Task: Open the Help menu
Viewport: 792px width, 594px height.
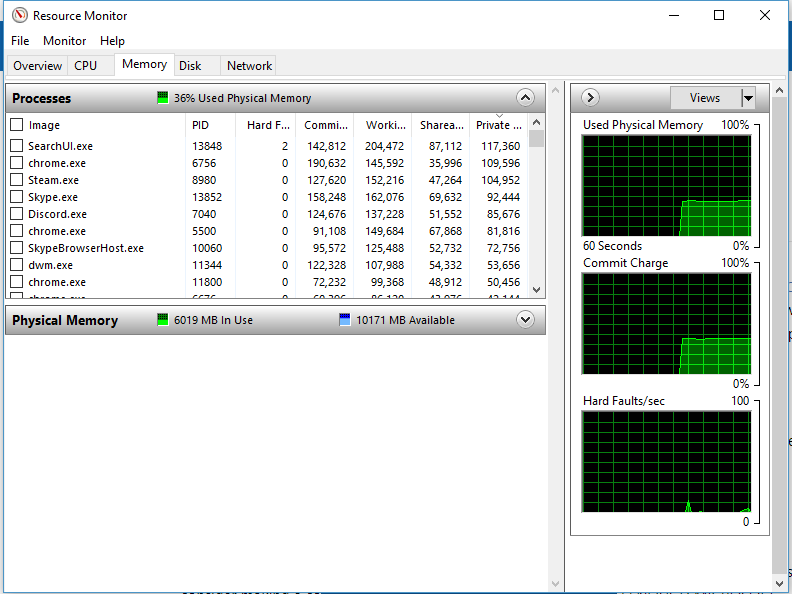Action: tap(112, 41)
